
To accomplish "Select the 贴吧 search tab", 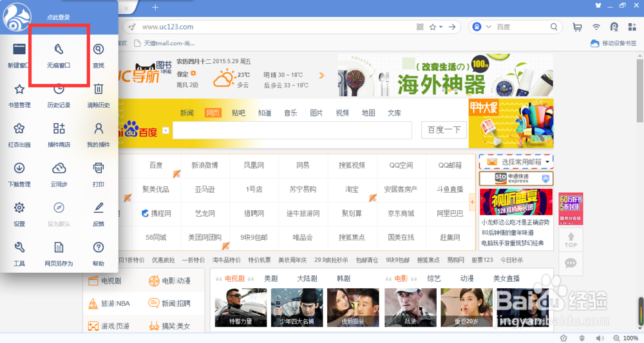I will pos(238,113).
